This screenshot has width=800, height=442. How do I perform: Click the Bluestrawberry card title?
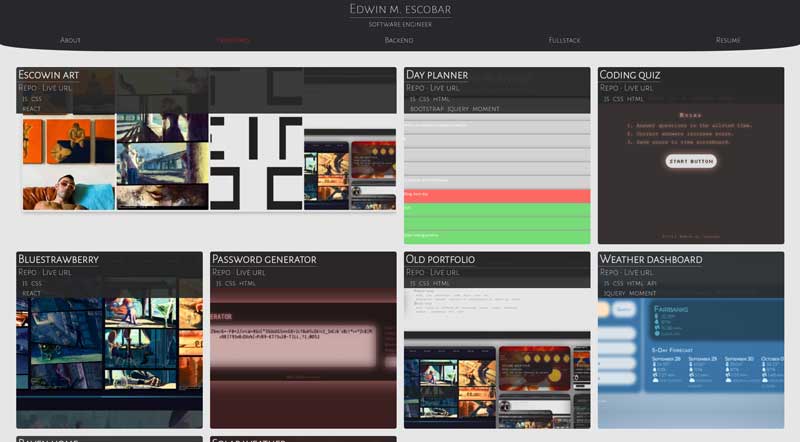(58, 259)
